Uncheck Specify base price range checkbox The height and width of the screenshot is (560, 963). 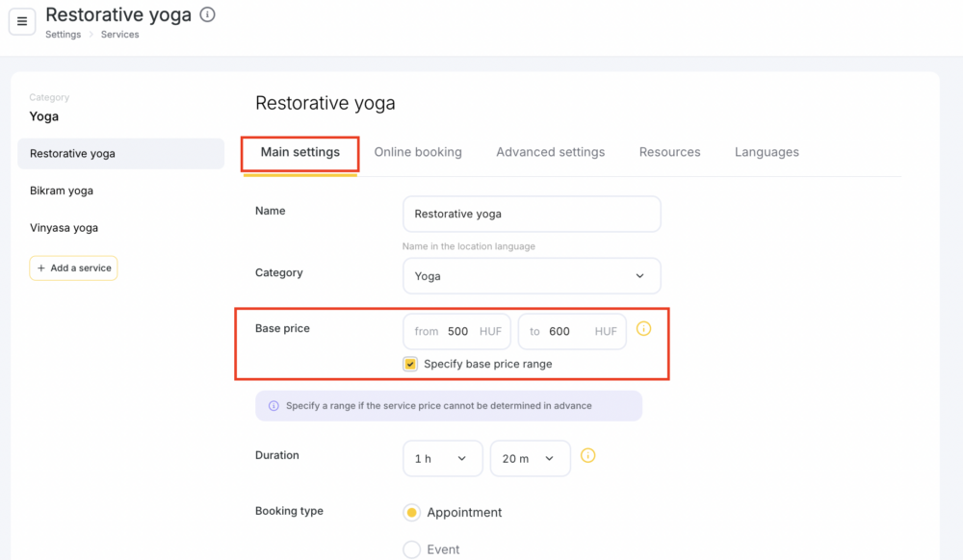point(410,364)
